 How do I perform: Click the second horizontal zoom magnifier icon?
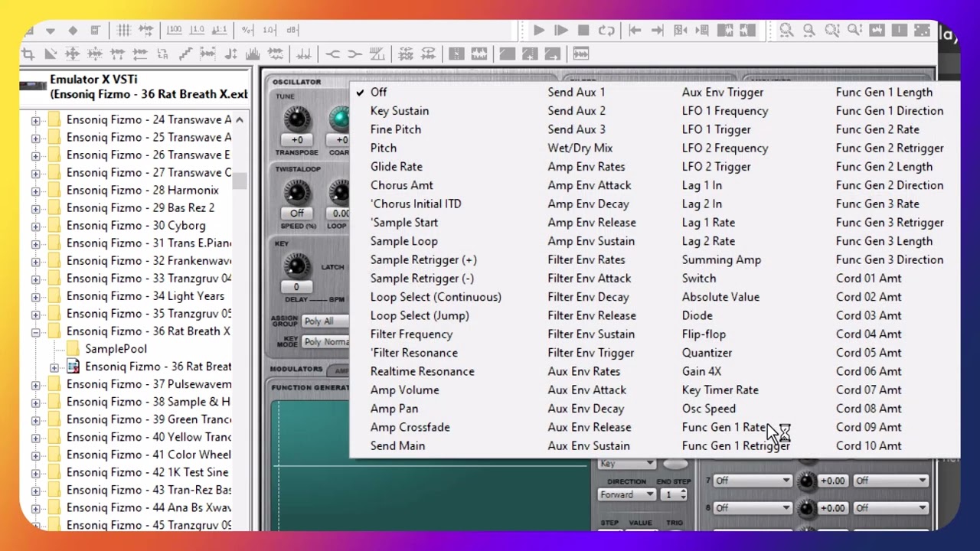point(809,31)
